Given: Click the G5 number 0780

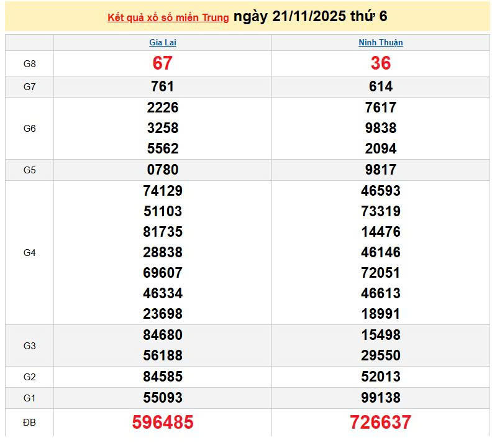Looking at the screenshot, I should point(163,170).
